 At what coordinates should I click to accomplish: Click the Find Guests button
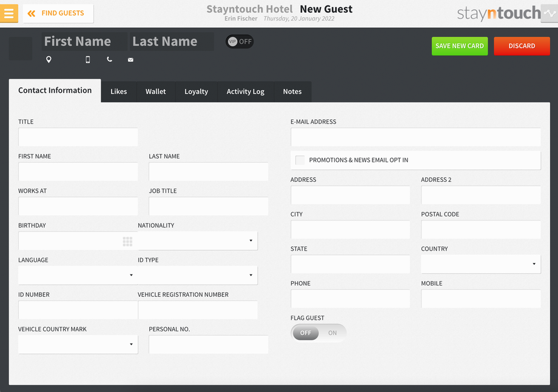pos(58,13)
